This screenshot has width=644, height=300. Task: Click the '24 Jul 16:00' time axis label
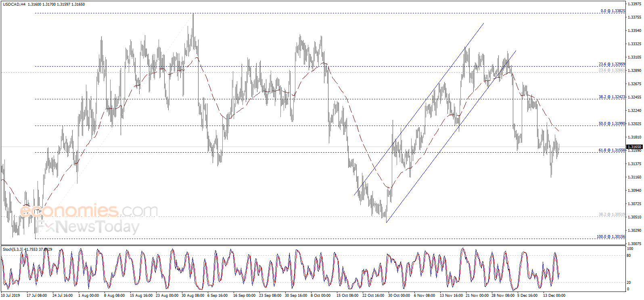63,296
